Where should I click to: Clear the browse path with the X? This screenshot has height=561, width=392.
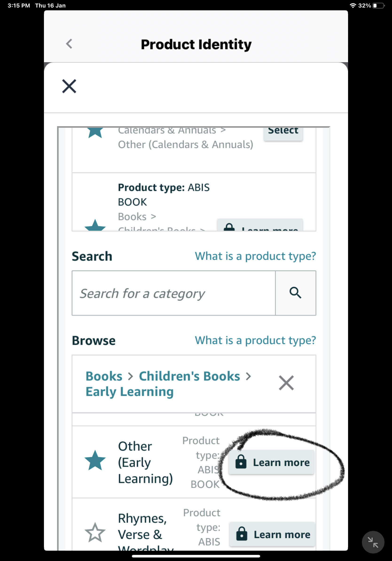(286, 383)
